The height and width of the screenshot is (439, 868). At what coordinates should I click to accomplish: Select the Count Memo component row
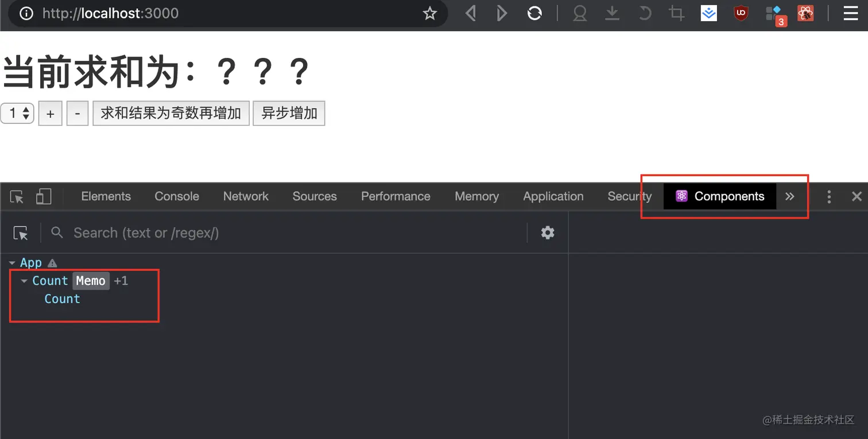(x=284, y=281)
